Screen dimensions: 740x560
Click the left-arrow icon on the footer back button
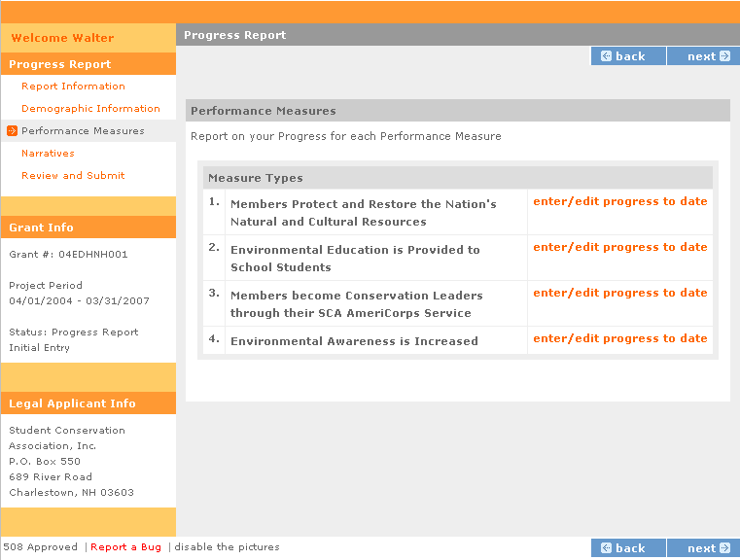[607, 548]
